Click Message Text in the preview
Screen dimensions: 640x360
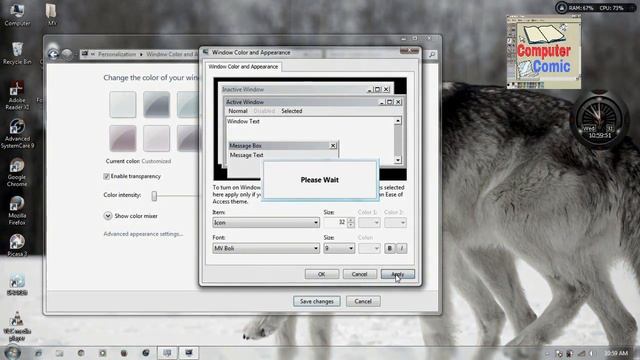(x=246, y=155)
